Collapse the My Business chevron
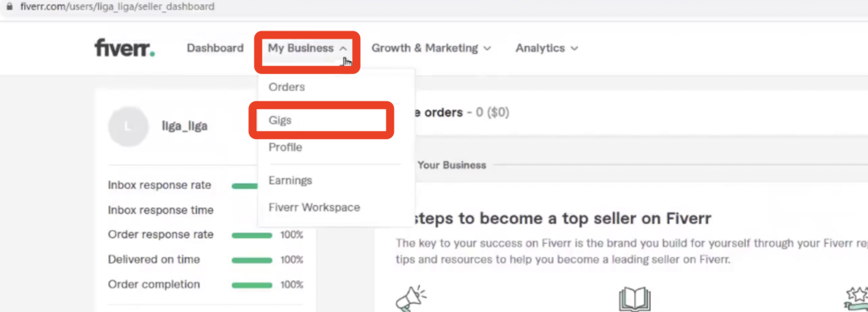This screenshot has height=312, width=868. click(343, 48)
